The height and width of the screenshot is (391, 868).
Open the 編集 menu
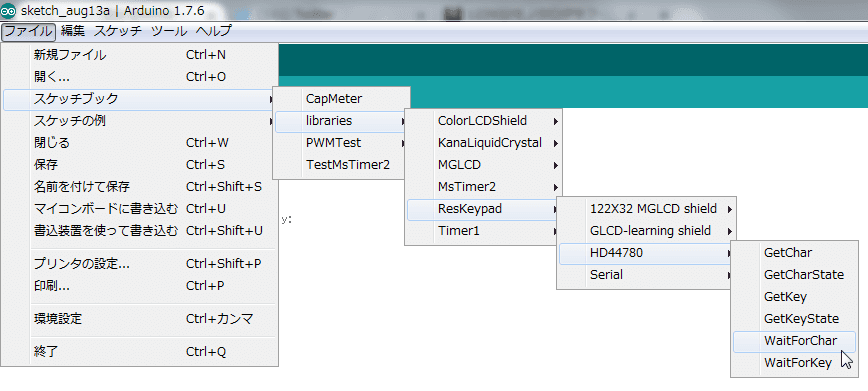pos(73,32)
